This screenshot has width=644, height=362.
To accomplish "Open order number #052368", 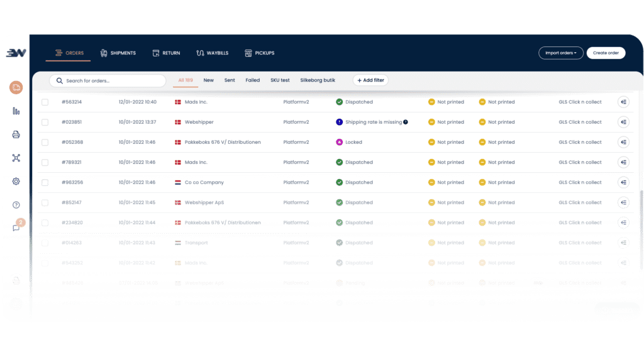I will coord(72,142).
